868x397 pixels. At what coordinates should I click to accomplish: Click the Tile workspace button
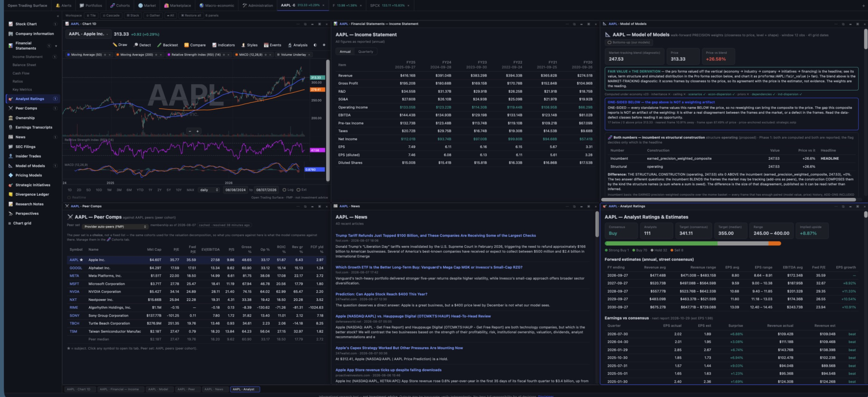click(91, 16)
